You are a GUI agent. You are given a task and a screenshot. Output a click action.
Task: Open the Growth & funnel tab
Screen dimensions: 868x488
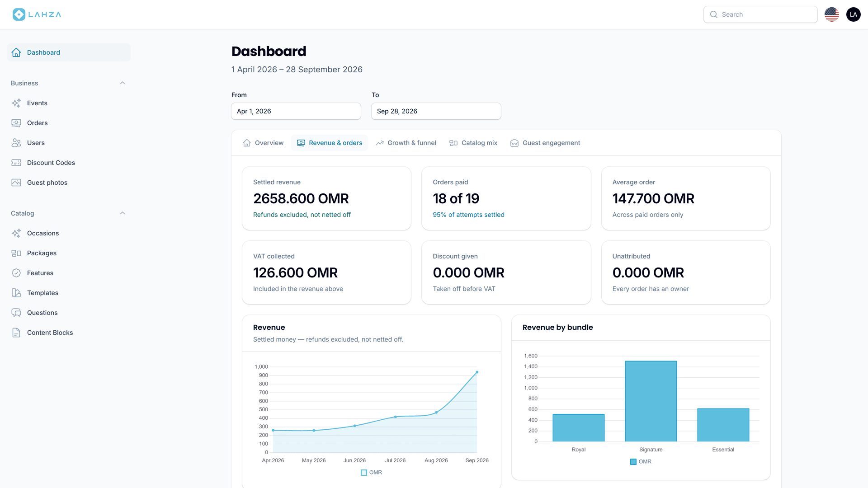(406, 143)
